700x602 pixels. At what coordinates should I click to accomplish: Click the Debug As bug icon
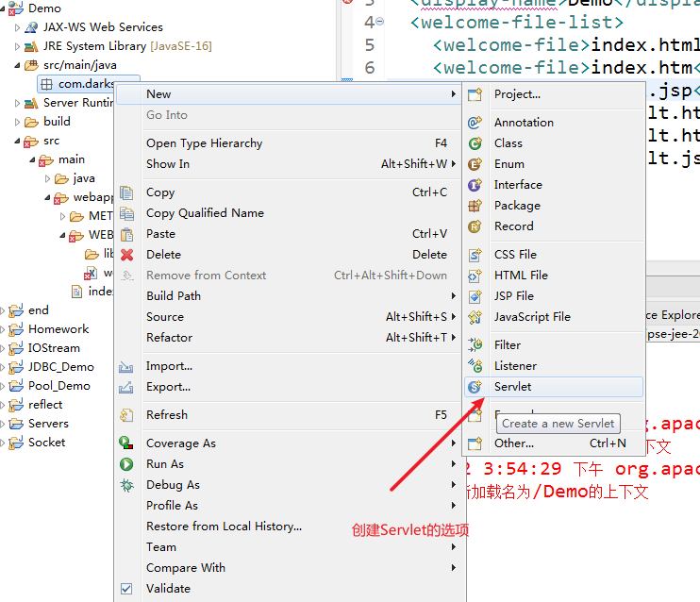126,485
